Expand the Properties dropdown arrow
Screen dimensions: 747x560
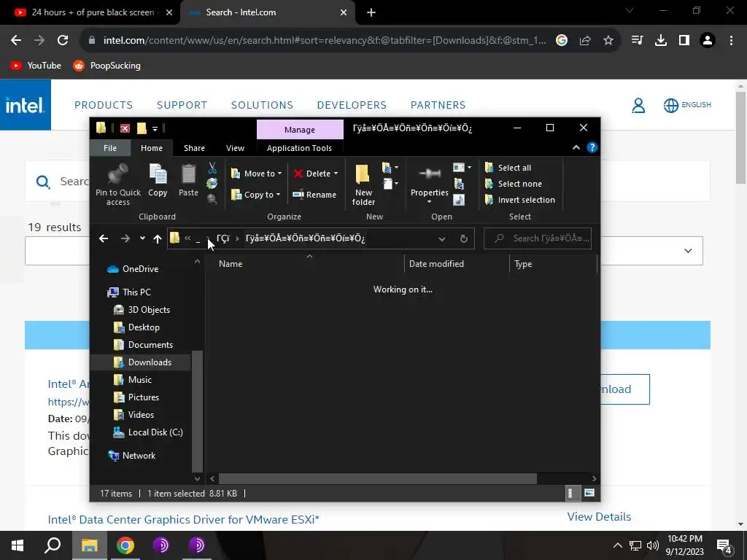(x=429, y=202)
